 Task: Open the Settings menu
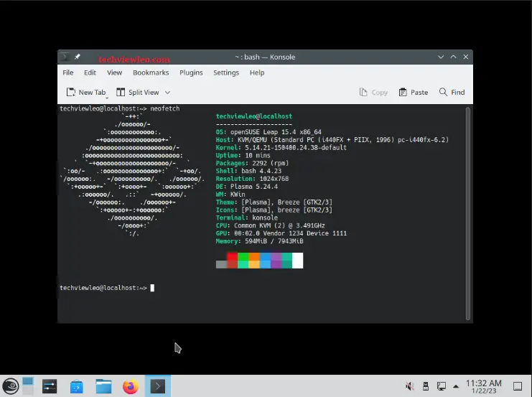click(x=226, y=73)
